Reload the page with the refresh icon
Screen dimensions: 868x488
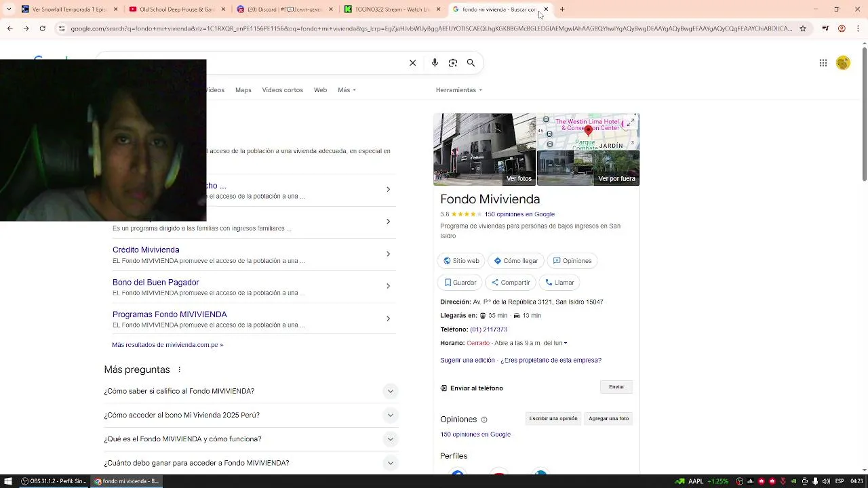42,28
